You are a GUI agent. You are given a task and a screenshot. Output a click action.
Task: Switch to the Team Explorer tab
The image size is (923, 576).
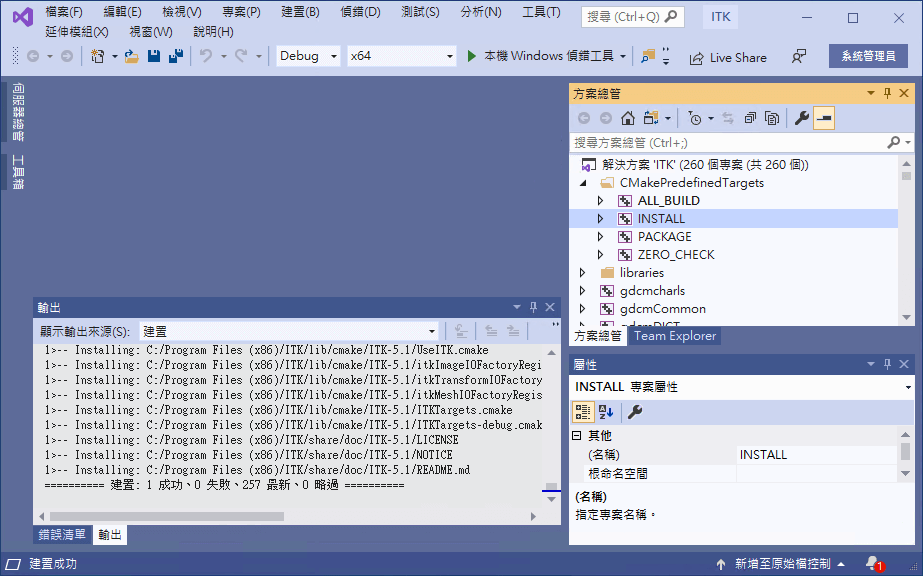click(x=675, y=336)
